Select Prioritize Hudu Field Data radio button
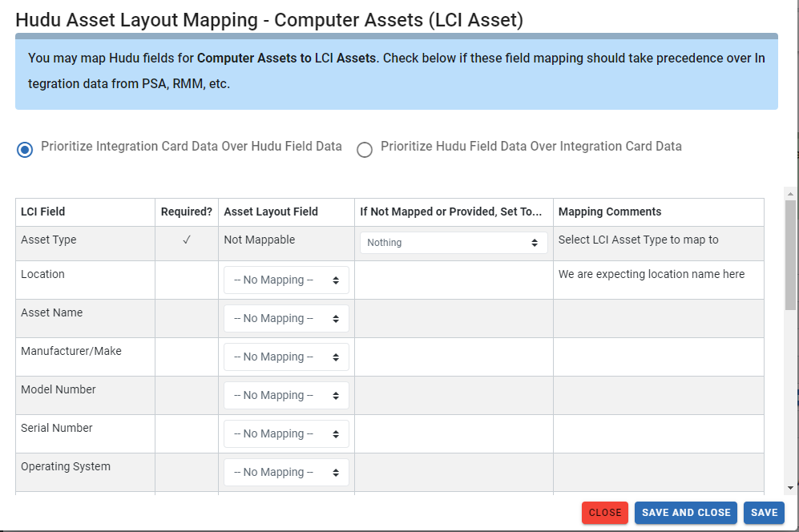Image resolution: width=799 pixels, height=532 pixels. [x=365, y=149]
